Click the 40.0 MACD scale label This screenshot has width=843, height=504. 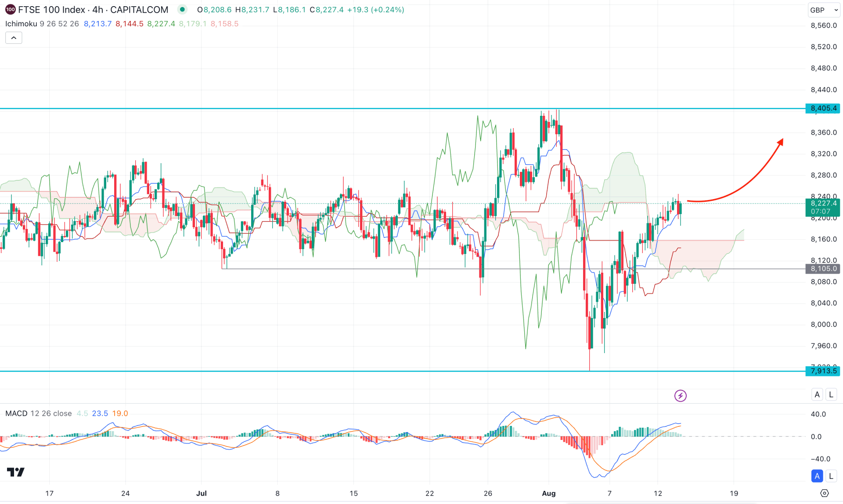818,414
